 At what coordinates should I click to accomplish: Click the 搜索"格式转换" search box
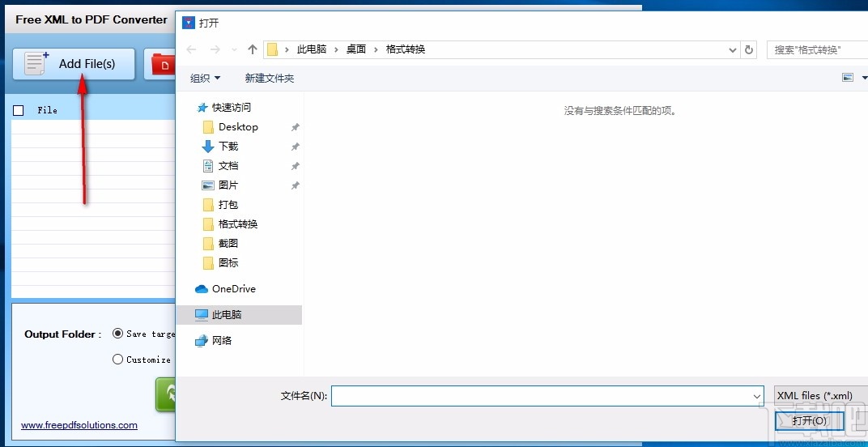point(817,50)
